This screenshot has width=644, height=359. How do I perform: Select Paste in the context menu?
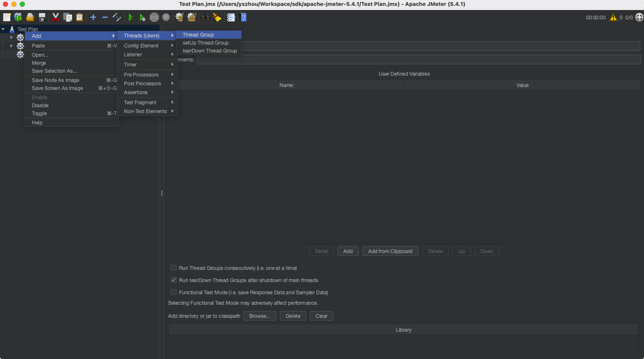point(72,45)
